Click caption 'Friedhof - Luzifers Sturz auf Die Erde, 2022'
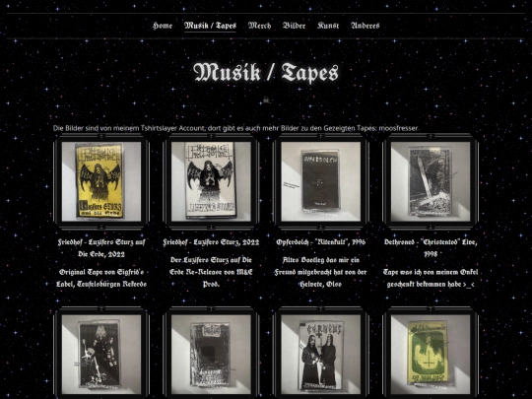Screen dimensions: 532x399 [x=101, y=248]
